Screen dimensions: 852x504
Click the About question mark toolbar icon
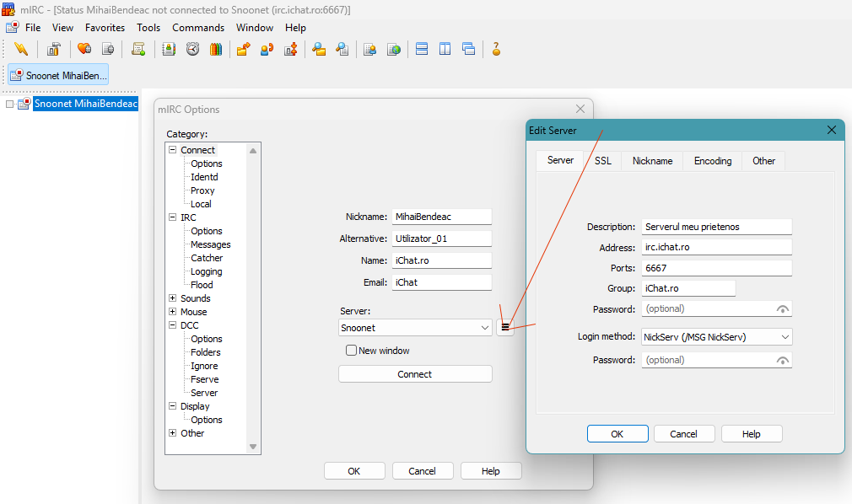coord(496,49)
